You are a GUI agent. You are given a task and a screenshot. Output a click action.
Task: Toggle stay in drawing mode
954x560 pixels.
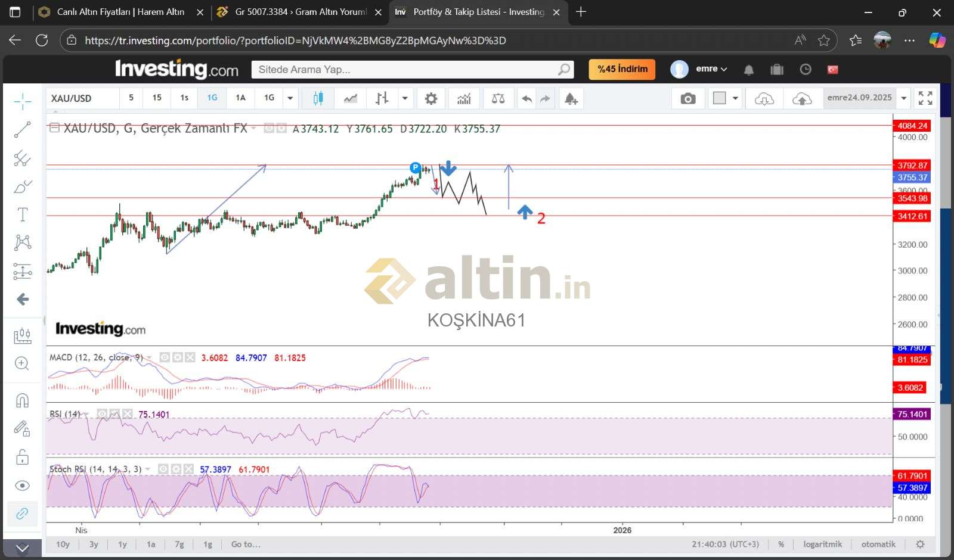coord(23,428)
